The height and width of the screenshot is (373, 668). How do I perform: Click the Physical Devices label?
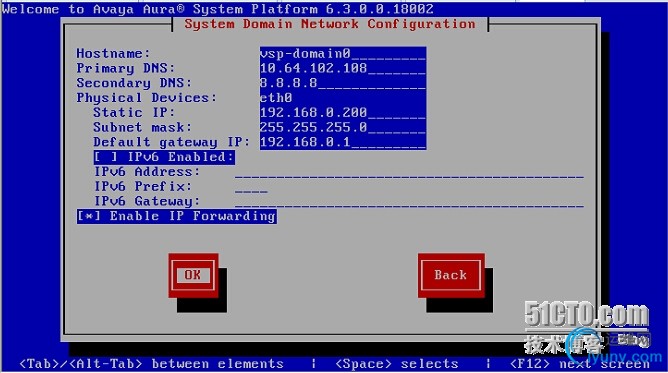point(147,98)
